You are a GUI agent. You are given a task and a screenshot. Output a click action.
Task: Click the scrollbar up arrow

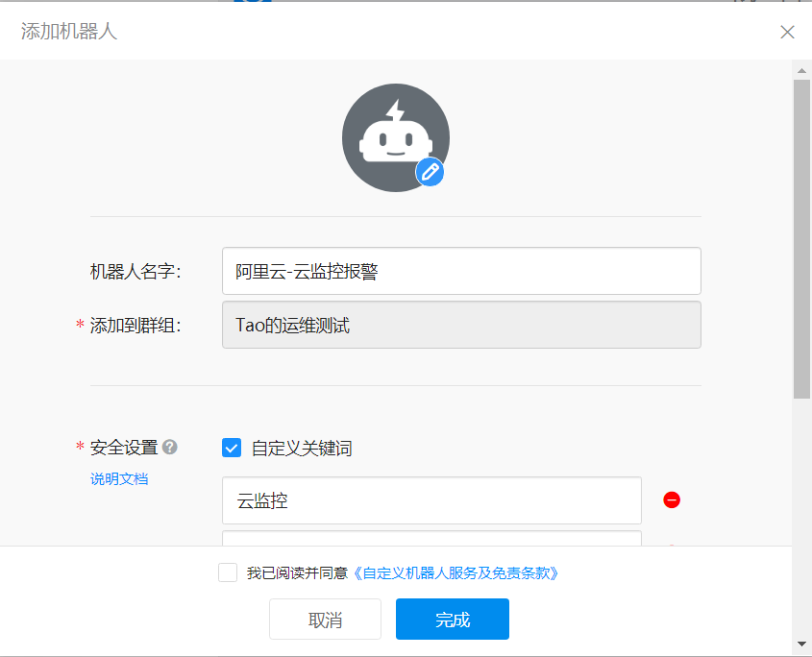801,70
